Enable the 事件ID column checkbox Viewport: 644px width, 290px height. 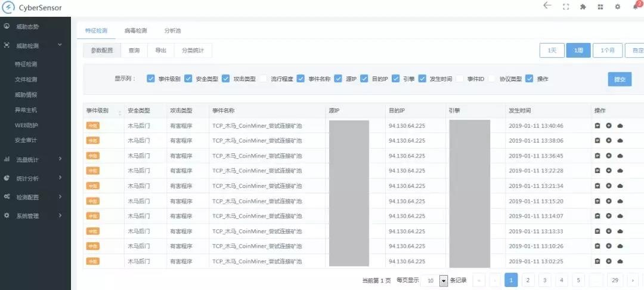click(x=460, y=79)
